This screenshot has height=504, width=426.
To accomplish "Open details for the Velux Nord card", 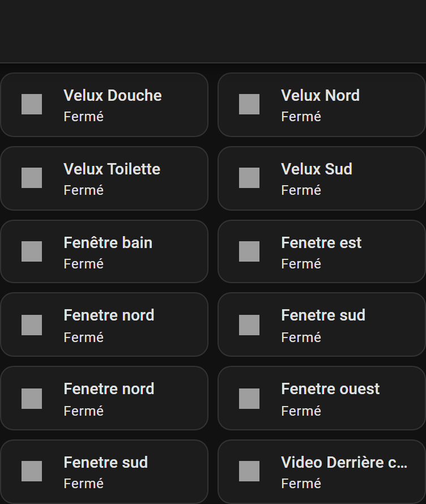I will click(321, 104).
